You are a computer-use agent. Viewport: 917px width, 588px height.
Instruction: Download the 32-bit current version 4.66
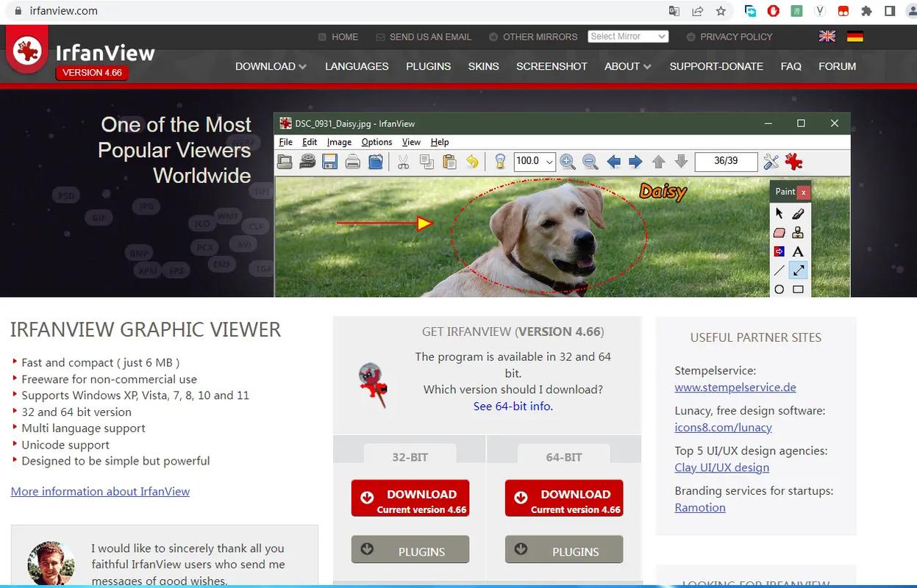pyautogui.click(x=410, y=498)
